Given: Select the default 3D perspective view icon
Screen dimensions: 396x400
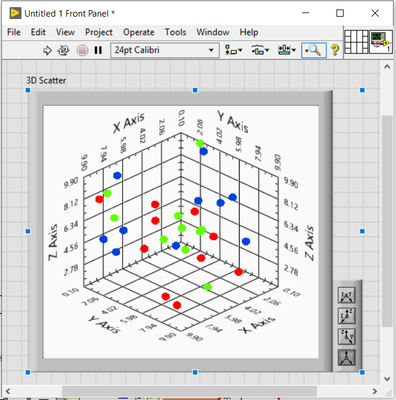Looking at the screenshot, I should pos(347,358).
